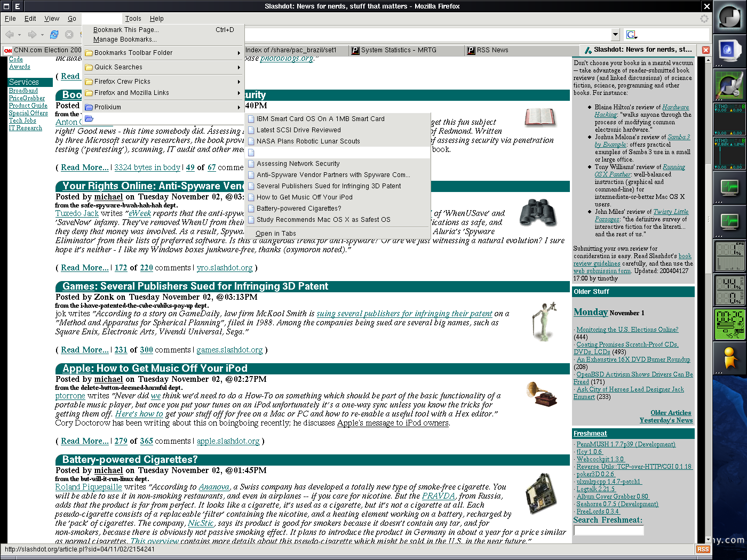Reload the page with the blue Reload icon
This screenshot has height=560, width=747.
pyautogui.click(x=54, y=35)
